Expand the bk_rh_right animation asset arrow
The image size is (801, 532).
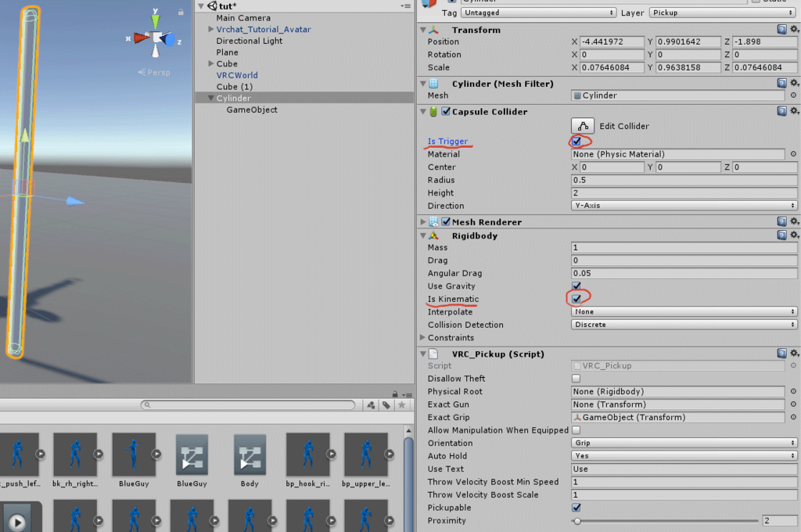click(x=99, y=454)
